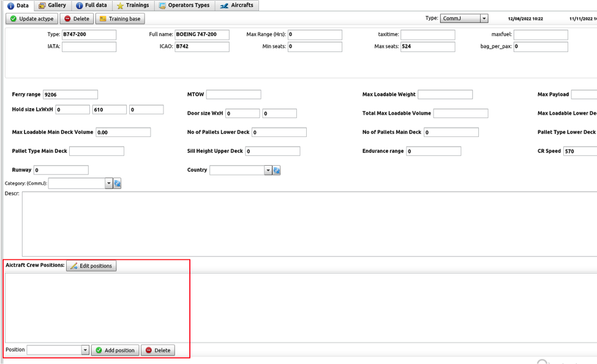Image resolution: width=597 pixels, height=364 pixels.
Task: Open the Trainings tab
Action: (133, 6)
